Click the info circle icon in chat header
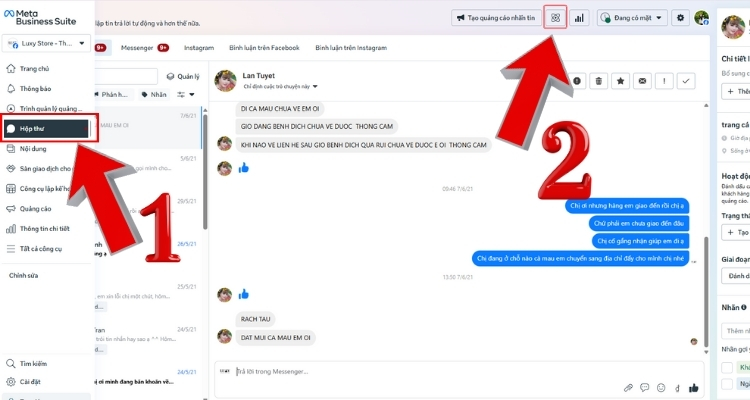750x400 pixels. (577, 81)
